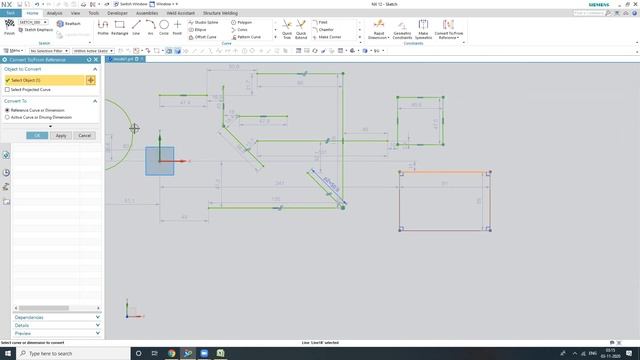The width and height of the screenshot is (640, 360).
Task: Open the Within Active Sketch scope dropdown
Action: click(x=93, y=51)
